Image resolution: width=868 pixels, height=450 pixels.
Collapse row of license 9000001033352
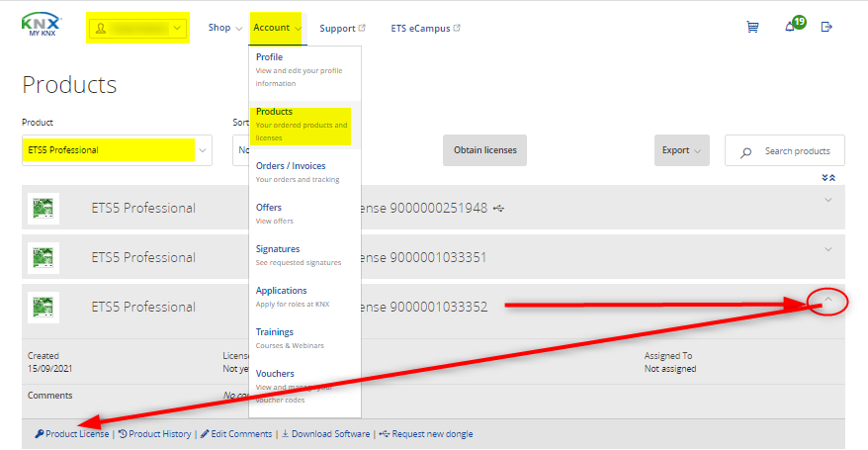click(x=828, y=300)
